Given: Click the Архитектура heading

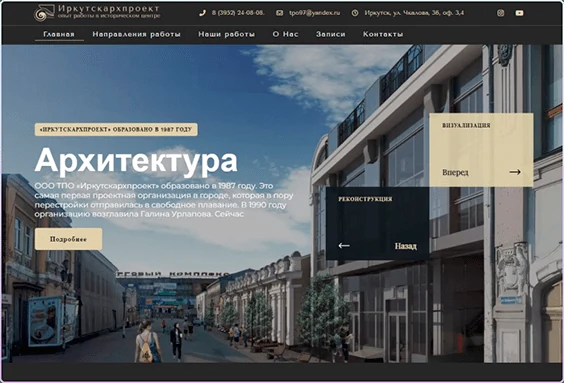Looking at the screenshot, I should tap(136, 161).
